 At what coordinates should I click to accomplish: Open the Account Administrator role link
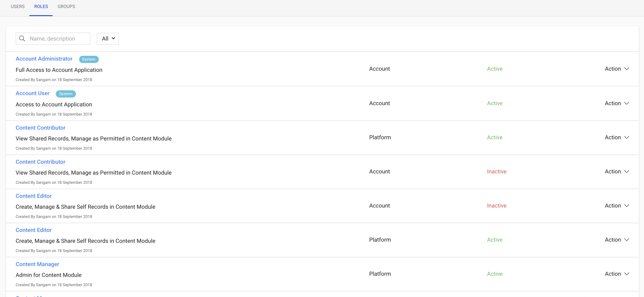[x=44, y=59]
